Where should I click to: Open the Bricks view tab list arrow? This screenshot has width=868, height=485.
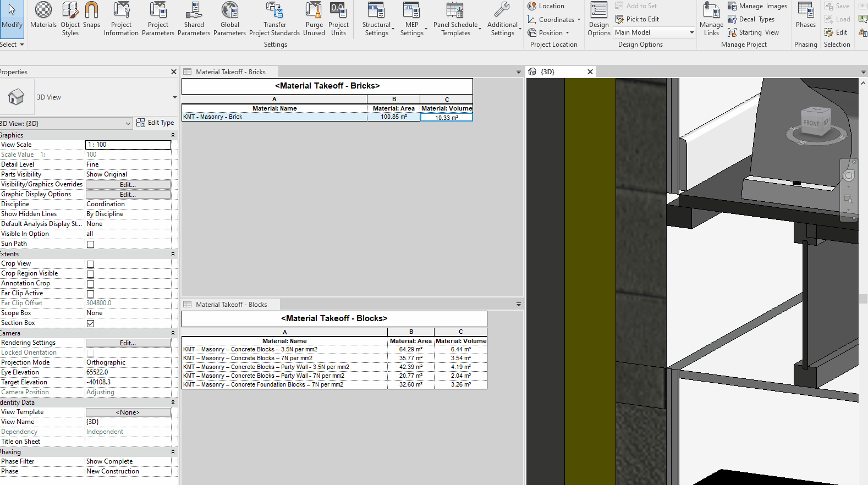(x=518, y=72)
